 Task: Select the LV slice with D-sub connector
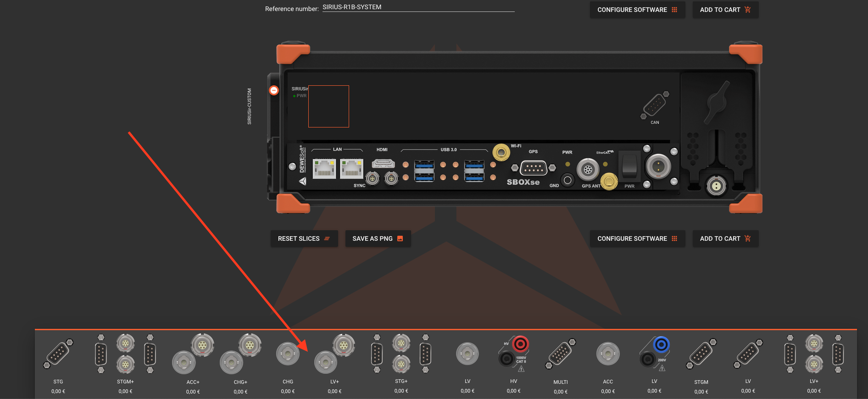click(x=748, y=354)
